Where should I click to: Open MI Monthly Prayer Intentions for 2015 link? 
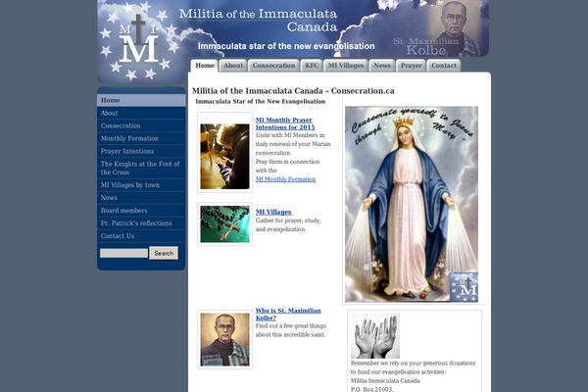(285, 123)
